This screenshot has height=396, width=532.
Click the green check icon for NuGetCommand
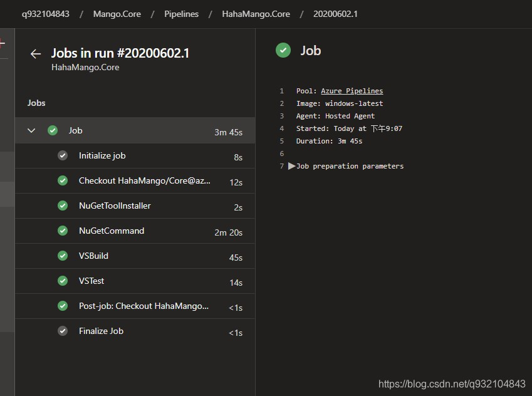63,231
